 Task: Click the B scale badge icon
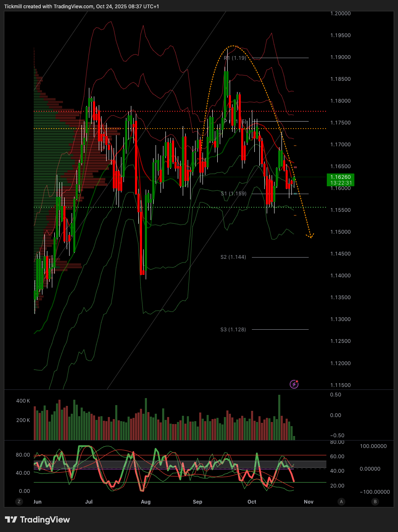pyautogui.click(x=375, y=502)
